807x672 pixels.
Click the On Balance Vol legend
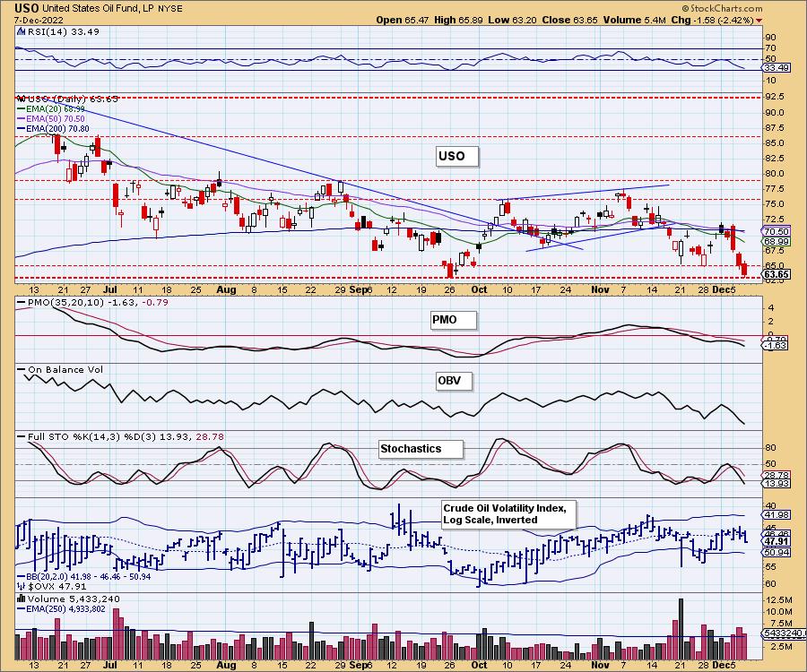[61, 370]
